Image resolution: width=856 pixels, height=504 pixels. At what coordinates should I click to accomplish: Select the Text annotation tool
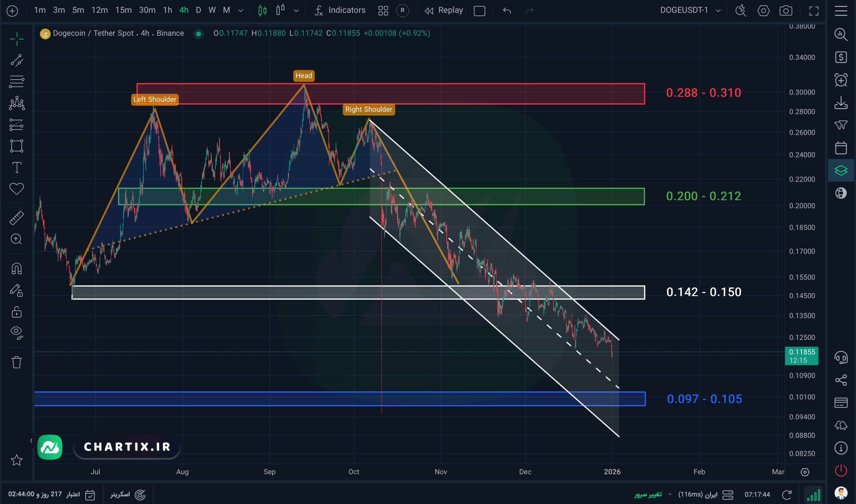click(x=16, y=167)
